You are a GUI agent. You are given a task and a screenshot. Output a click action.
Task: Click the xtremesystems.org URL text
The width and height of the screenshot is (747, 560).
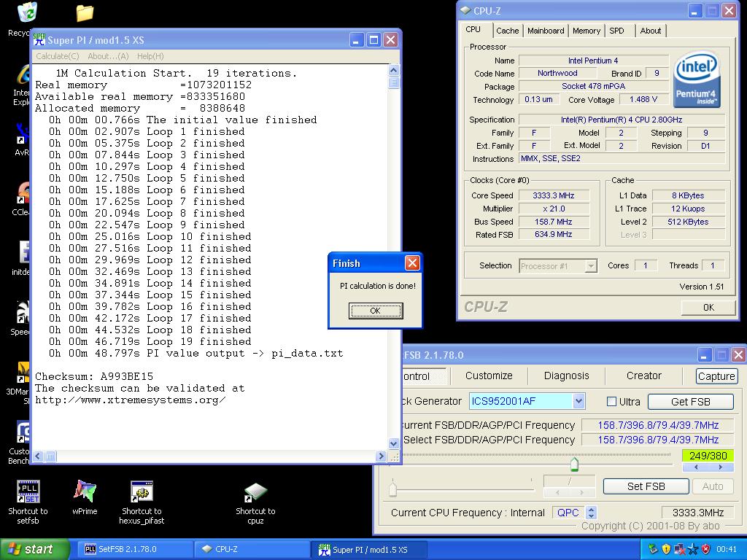[130, 400]
